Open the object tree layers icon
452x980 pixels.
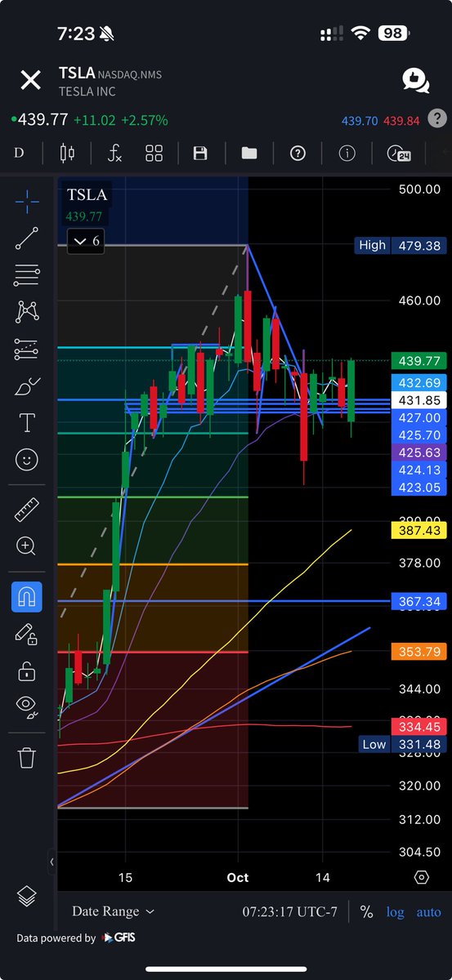point(27,896)
